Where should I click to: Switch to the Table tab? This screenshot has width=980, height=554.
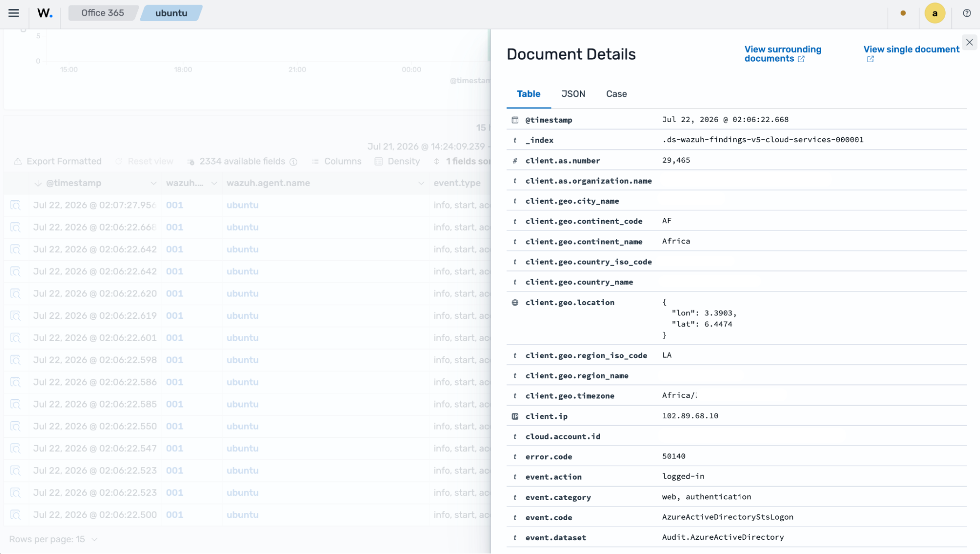point(528,94)
